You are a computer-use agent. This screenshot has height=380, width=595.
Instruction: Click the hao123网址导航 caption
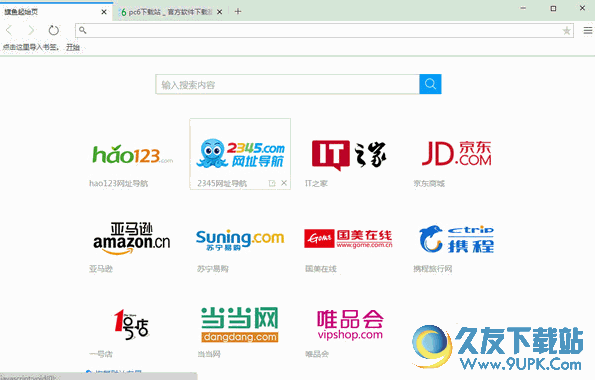click(x=118, y=184)
